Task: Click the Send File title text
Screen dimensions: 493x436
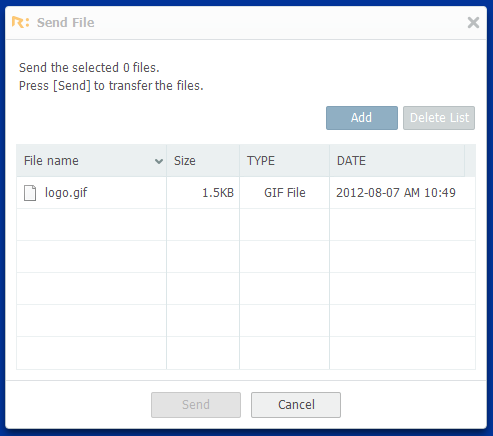Action: coord(65,23)
